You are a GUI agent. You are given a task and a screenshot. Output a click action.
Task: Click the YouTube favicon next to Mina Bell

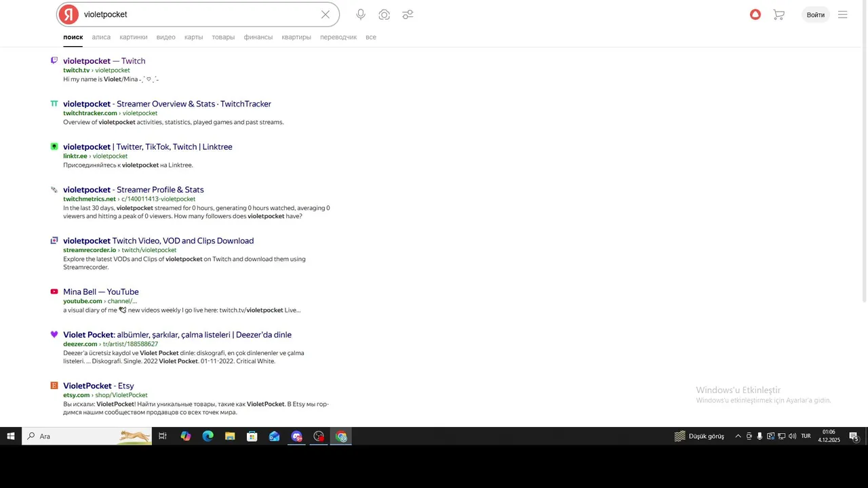coord(54,292)
